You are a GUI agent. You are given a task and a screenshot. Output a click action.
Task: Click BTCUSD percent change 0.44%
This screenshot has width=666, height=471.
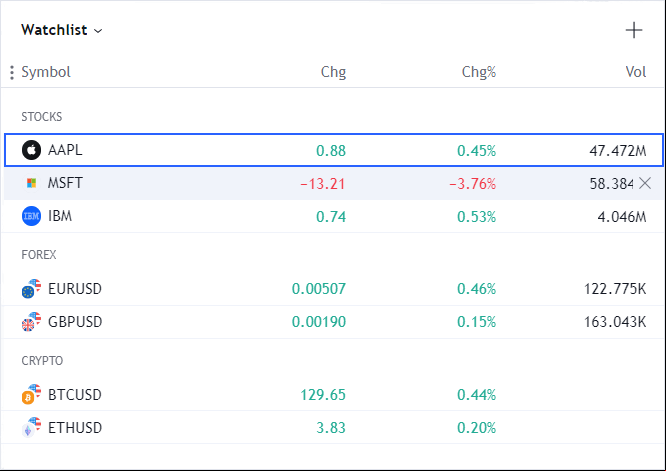click(477, 395)
